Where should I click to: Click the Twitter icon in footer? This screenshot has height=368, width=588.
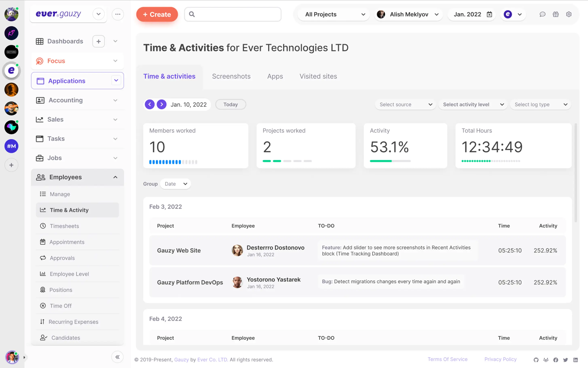coord(565,360)
